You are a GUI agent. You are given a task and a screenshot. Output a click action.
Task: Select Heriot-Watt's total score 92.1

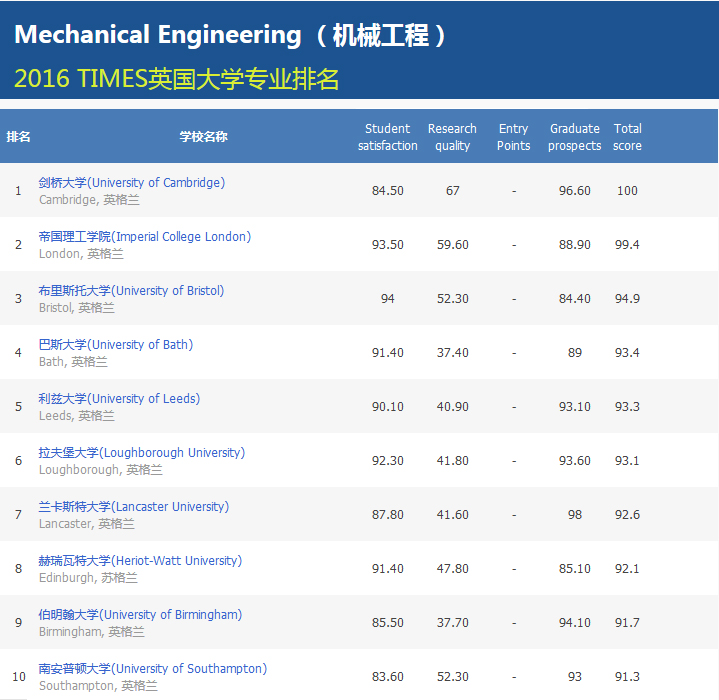(627, 569)
